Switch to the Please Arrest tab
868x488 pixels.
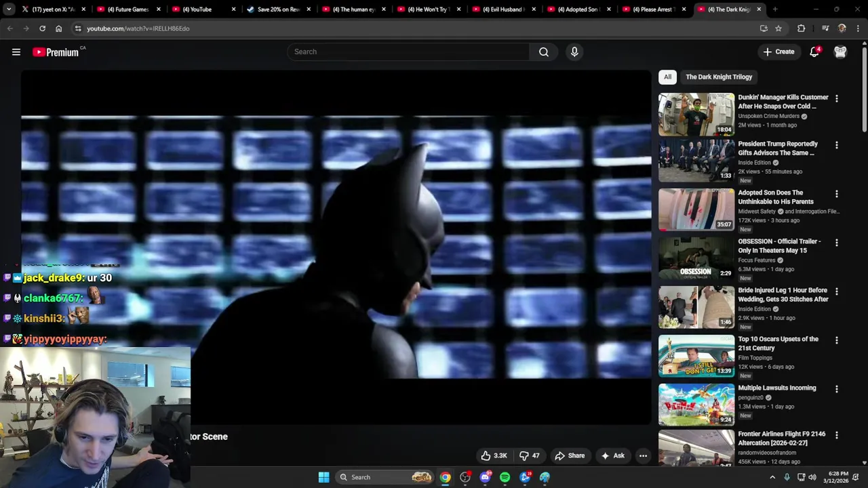(x=654, y=9)
